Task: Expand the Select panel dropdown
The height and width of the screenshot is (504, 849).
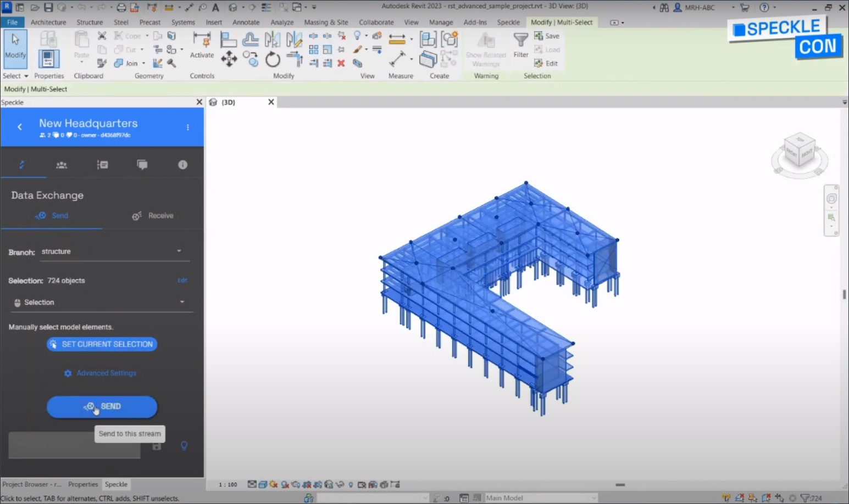Action: (15, 76)
